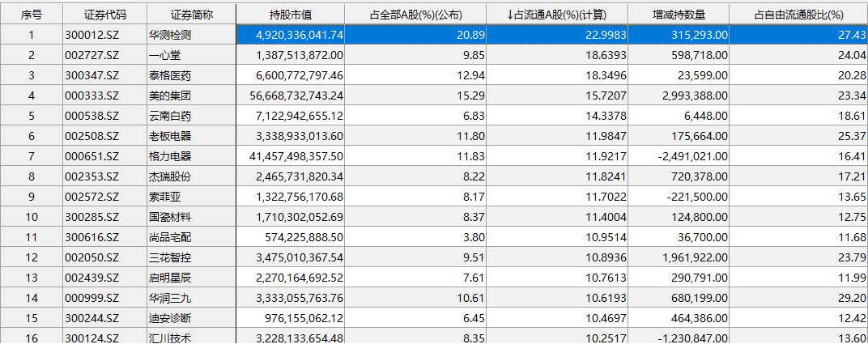Select stock code 000538.SZ
The height and width of the screenshot is (344, 868).
click(106, 116)
